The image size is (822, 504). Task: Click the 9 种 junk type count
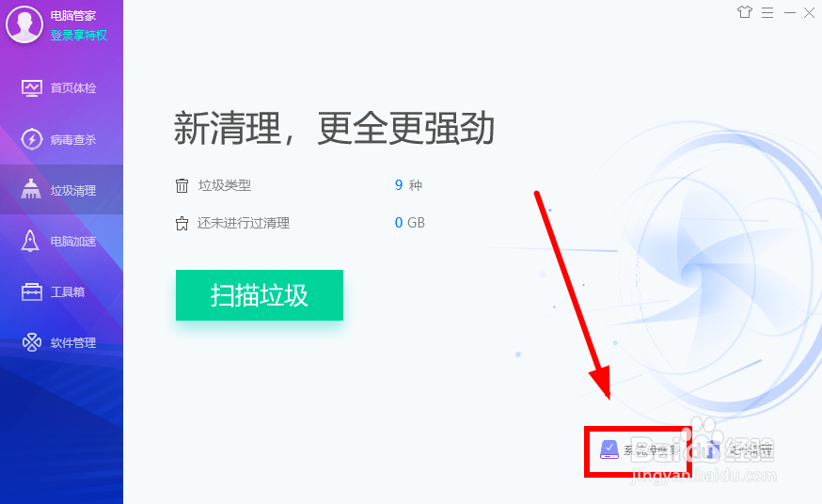click(x=408, y=185)
